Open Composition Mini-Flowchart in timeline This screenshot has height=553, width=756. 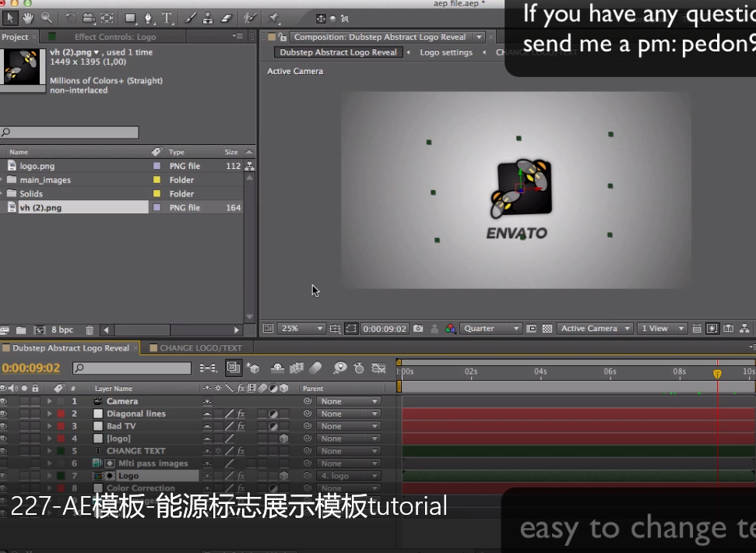pyautogui.click(x=208, y=368)
